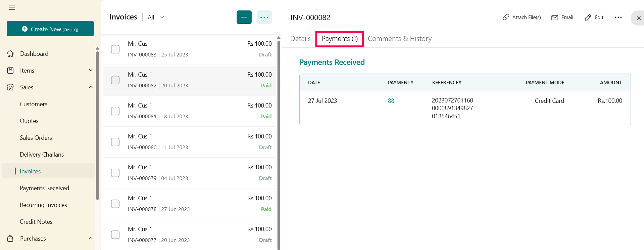Click the Attach File(s) paperclip icon
This screenshot has height=250, width=644.
[x=506, y=17]
